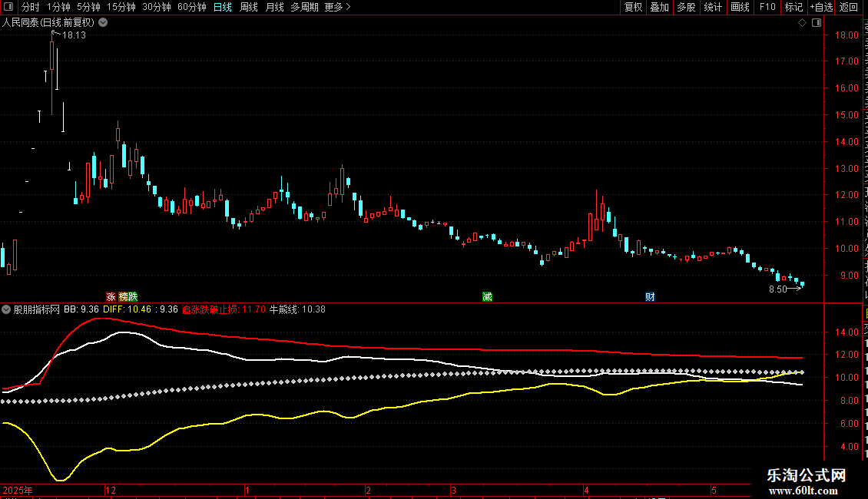Expand the 股朋指标网 indicator dropdown arrow
This screenshot has height=499, width=868.
pyautogui.click(x=6, y=309)
